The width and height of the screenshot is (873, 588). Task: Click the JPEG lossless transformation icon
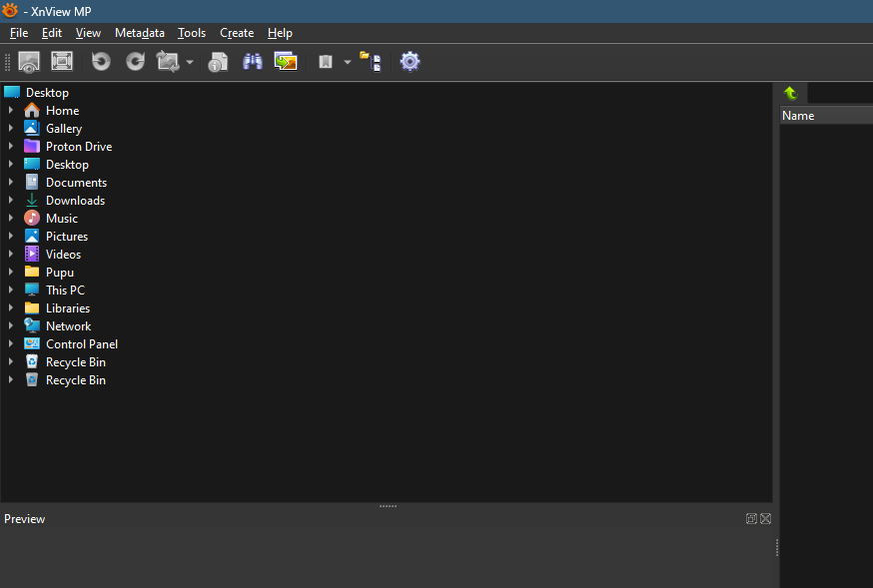168,61
